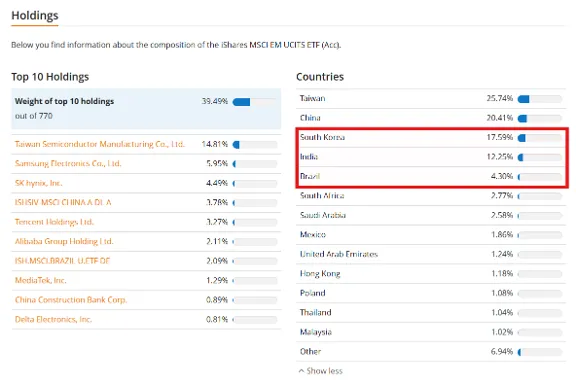Click the Countries heading
This screenshot has width=576, height=384.
tap(320, 77)
